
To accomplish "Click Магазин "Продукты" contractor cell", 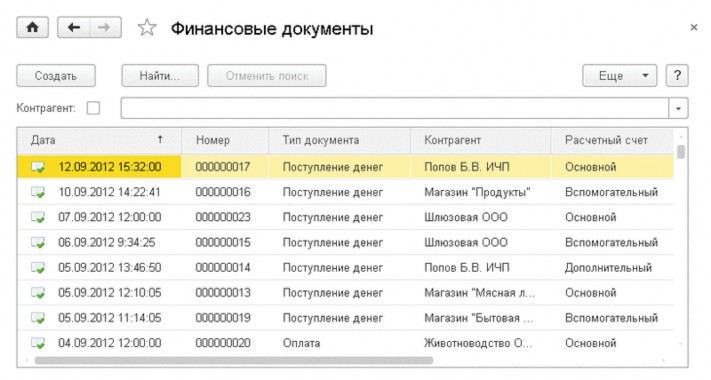I will [x=477, y=192].
